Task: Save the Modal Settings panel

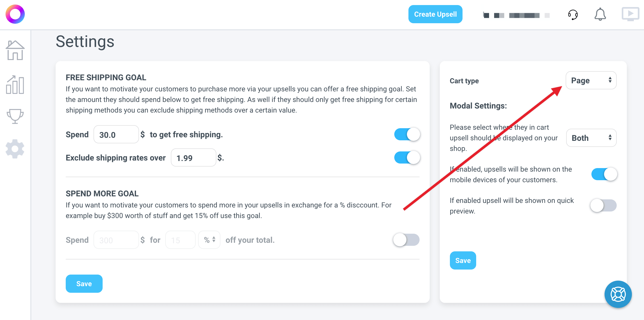Action: point(463,260)
